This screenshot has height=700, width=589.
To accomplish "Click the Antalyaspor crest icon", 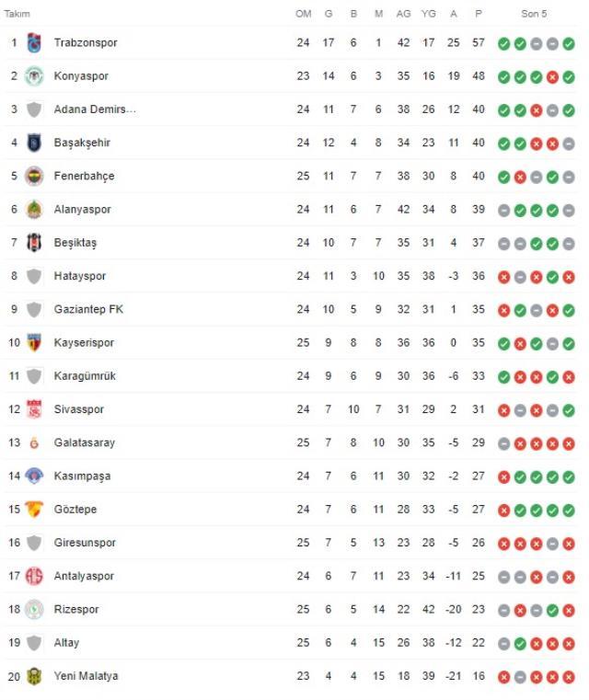I will pyautogui.click(x=34, y=576).
